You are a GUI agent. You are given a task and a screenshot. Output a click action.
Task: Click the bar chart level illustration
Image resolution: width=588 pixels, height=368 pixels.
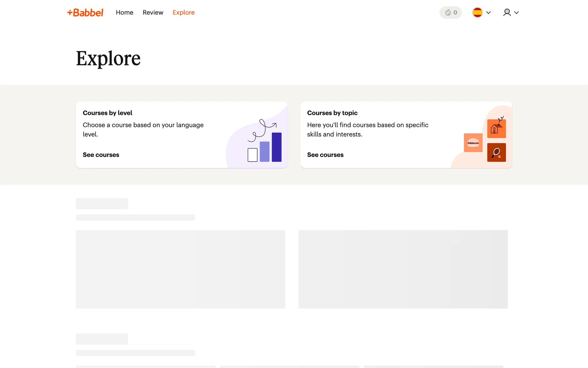[x=265, y=147]
